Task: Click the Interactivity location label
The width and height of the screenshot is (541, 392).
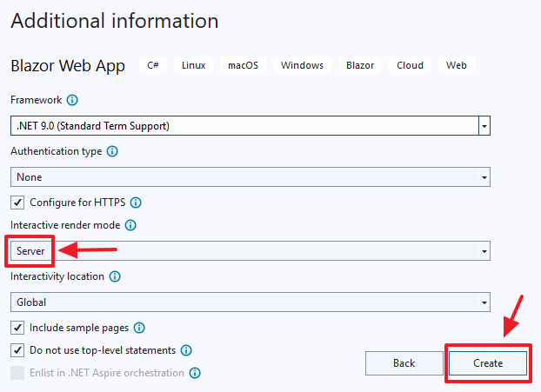Action: tap(57, 276)
